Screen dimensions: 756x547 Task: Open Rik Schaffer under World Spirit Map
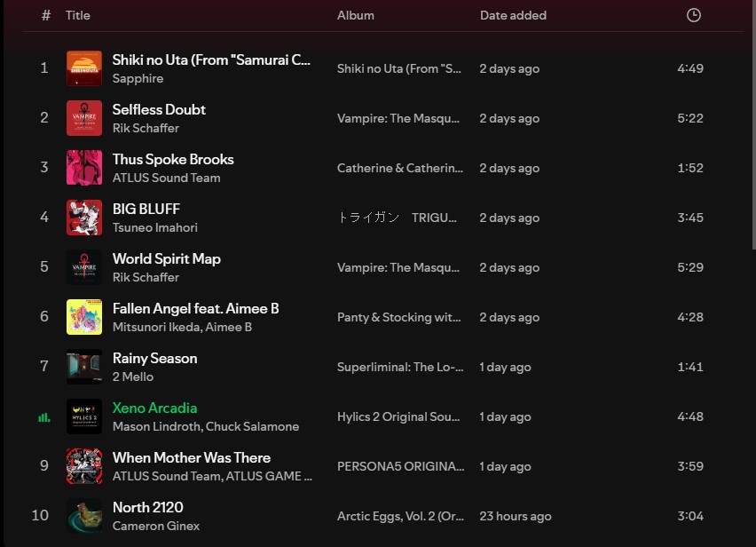click(146, 277)
